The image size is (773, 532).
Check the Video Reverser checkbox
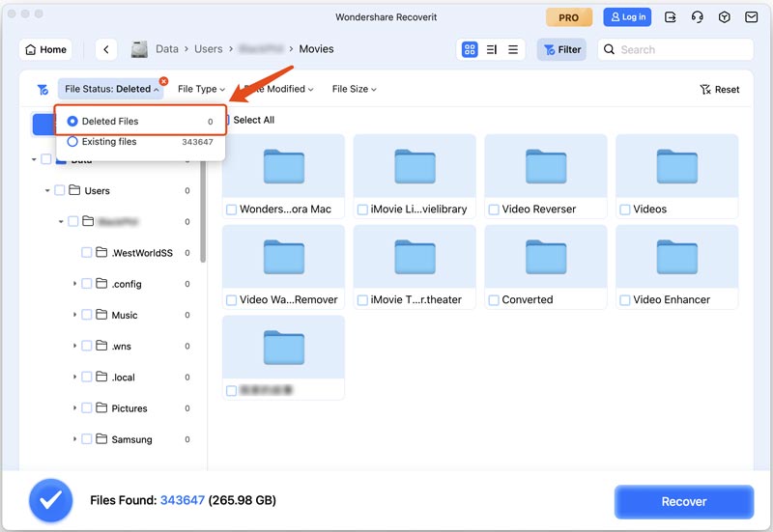tap(494, 210)
